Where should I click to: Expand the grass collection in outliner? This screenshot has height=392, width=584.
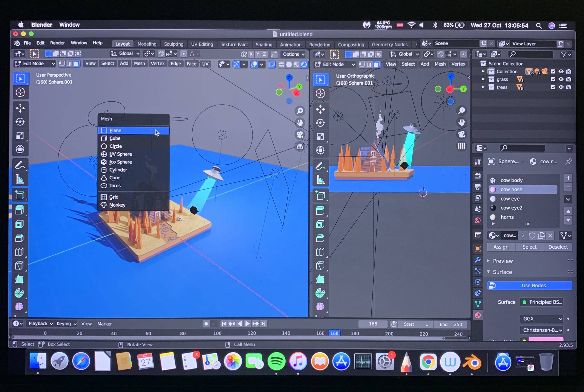483,79
